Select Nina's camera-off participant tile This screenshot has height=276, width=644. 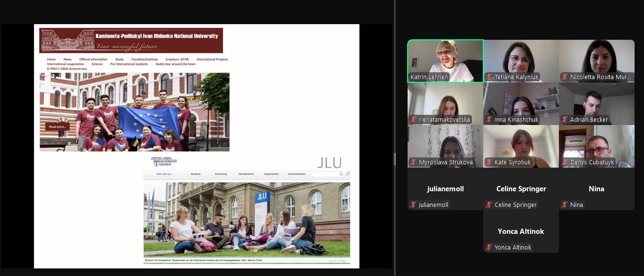point(597,189)
